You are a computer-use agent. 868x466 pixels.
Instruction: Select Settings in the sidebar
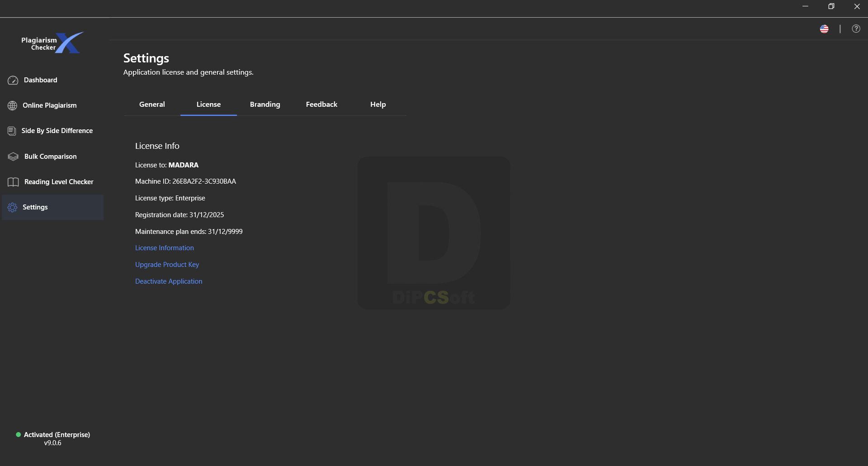(52, 207)
